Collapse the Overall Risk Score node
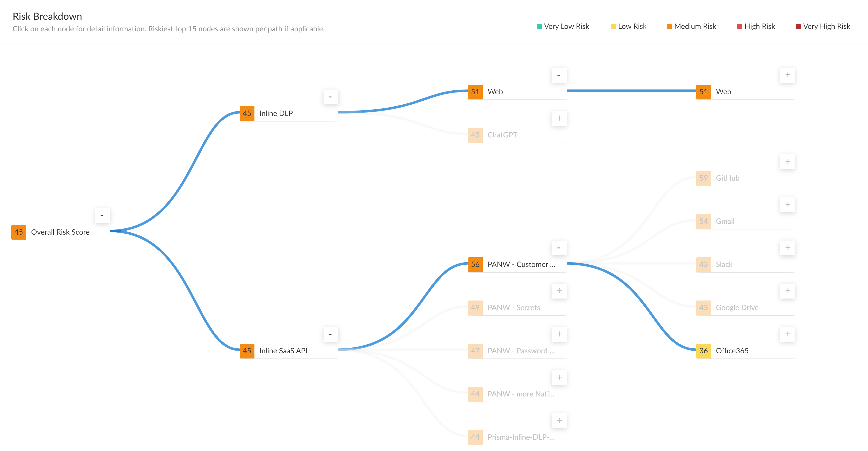Screen dimensions: 868x451 pyautogui.click(x=102, y=216)
